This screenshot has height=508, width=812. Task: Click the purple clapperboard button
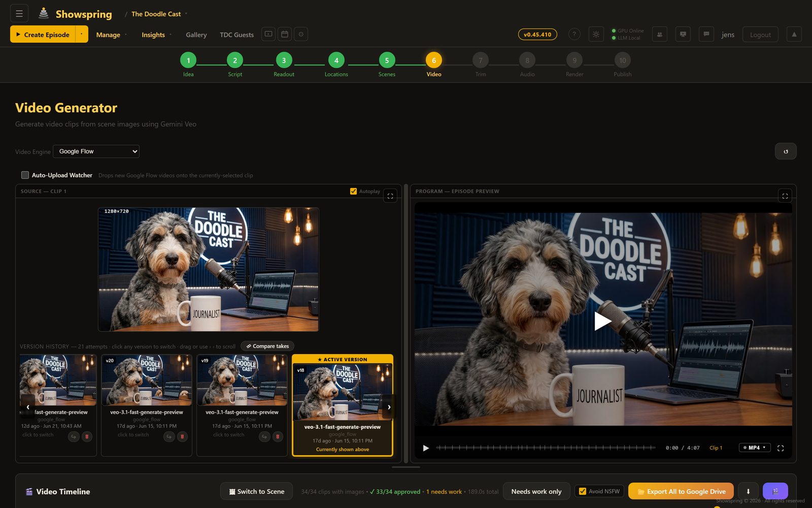(x=775, y=491)
